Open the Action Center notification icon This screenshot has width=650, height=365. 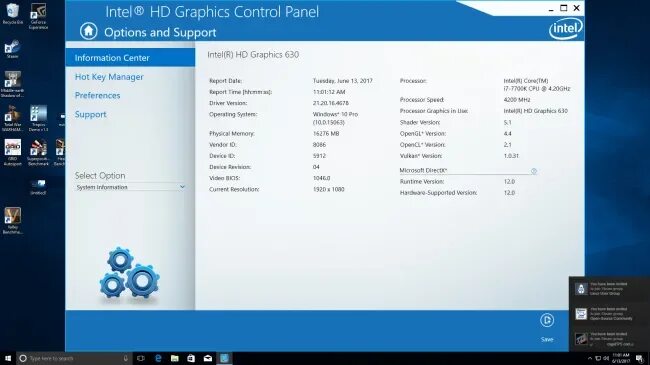[640, 358]
